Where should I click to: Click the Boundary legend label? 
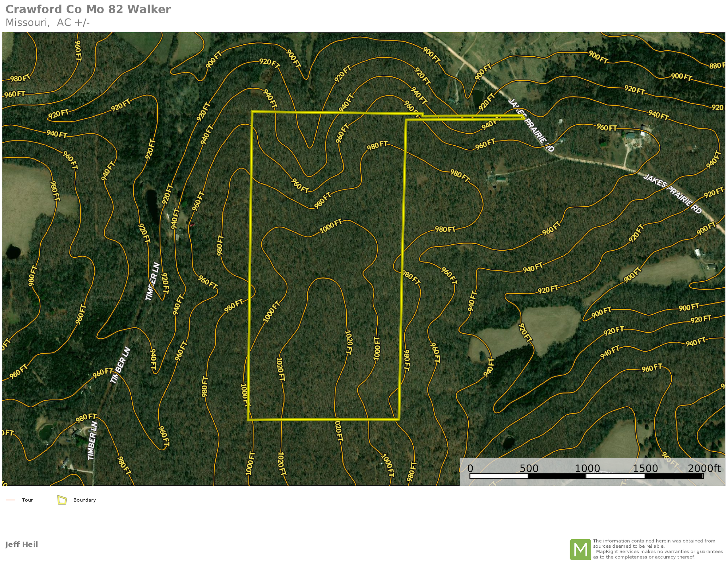click(x=85, y=500)
